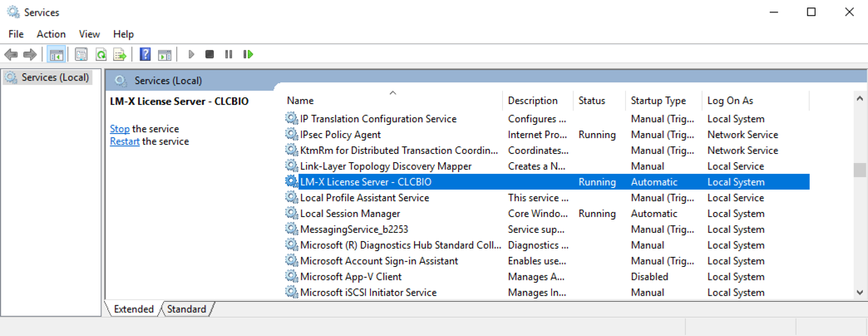The height and width of the screenshot is (336, 868).
Task: Click the scrollbar down arrow in services list
Action: coord(860,292)
